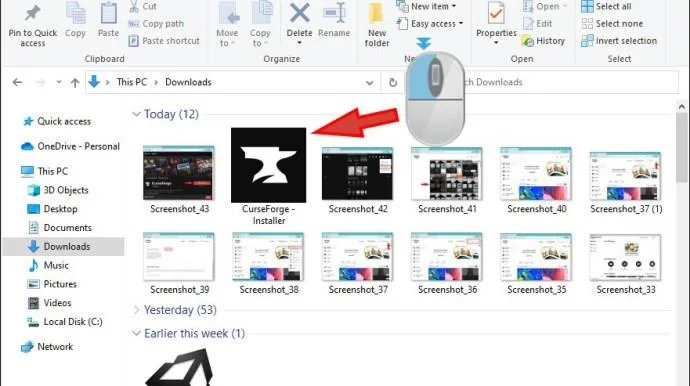
Task: Open recent locations dropdown
Action: click(x=59, y=82)
